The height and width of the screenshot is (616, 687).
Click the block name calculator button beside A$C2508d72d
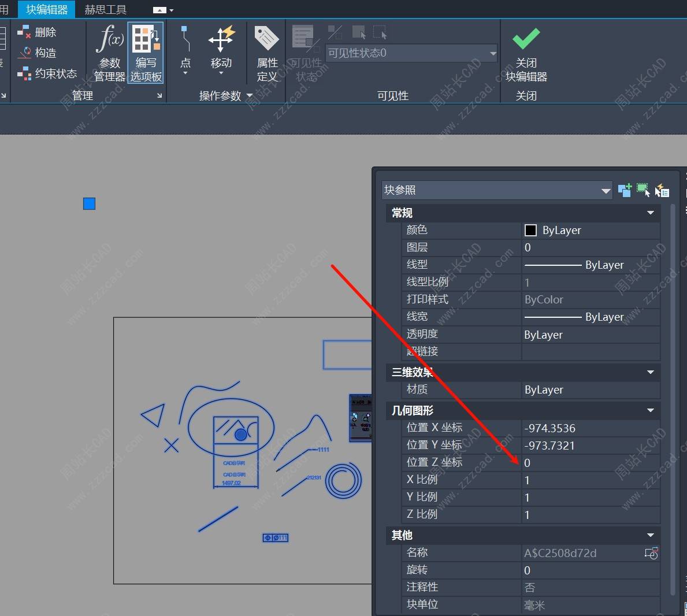pos(651,554)
